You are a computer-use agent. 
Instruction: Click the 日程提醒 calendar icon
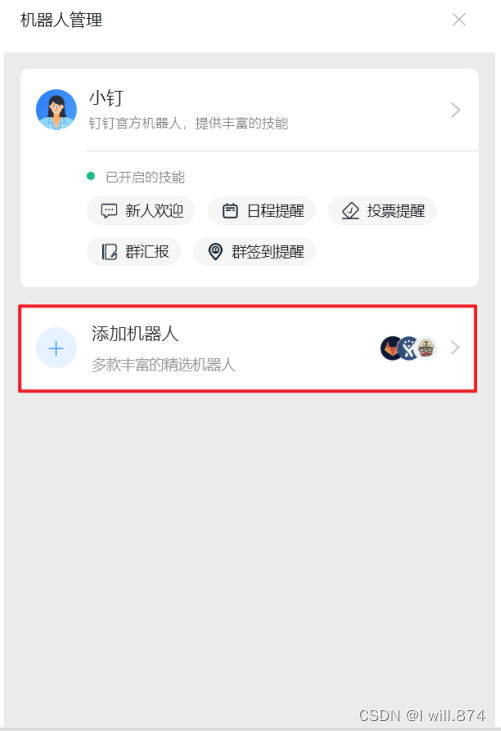coord(230,211)
